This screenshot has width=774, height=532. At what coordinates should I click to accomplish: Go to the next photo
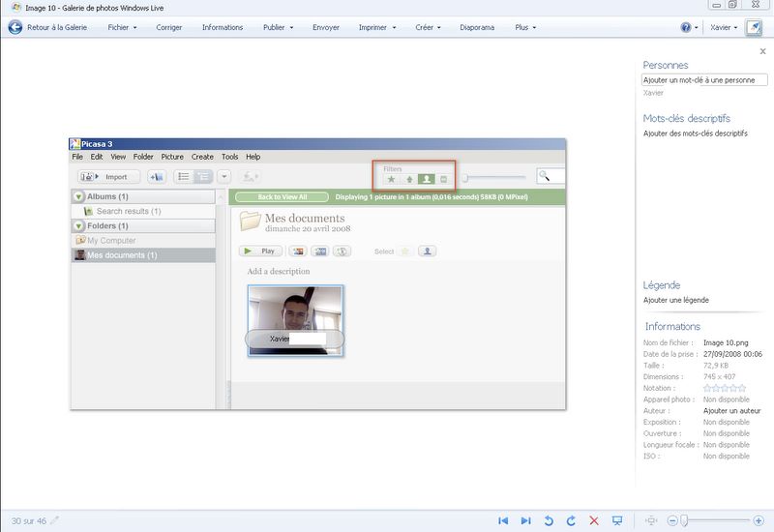(x=525, y=520)
